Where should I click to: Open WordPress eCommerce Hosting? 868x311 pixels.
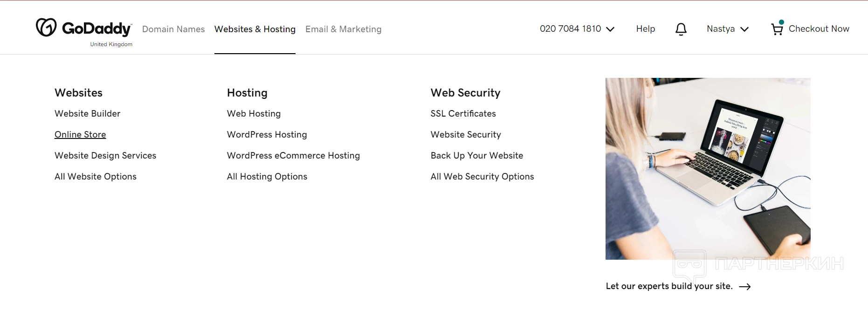coord(293,156)
